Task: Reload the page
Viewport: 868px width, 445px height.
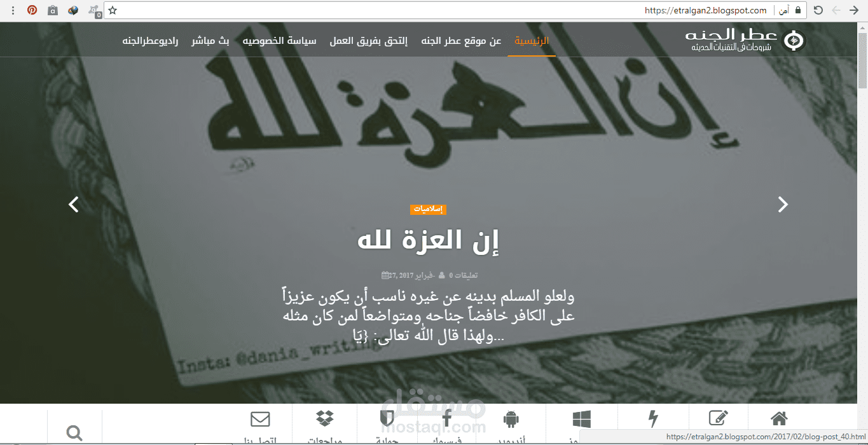Action: (x=818, y=10)
